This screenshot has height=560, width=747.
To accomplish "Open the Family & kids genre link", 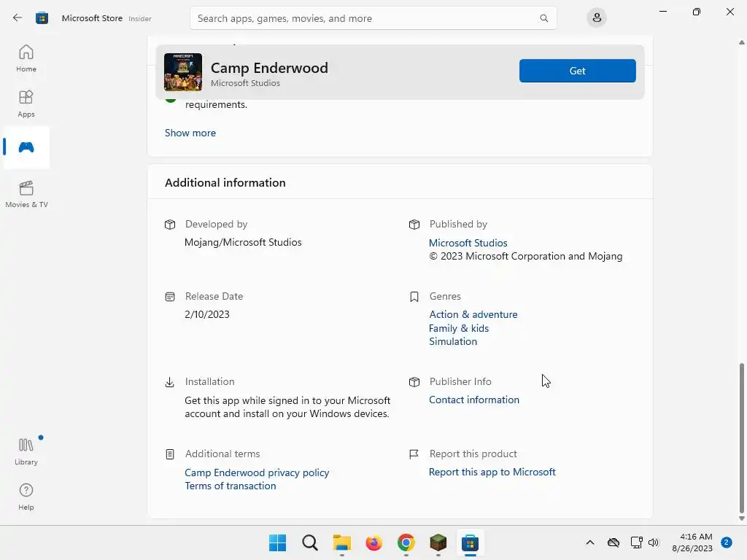I will point(458,328).
